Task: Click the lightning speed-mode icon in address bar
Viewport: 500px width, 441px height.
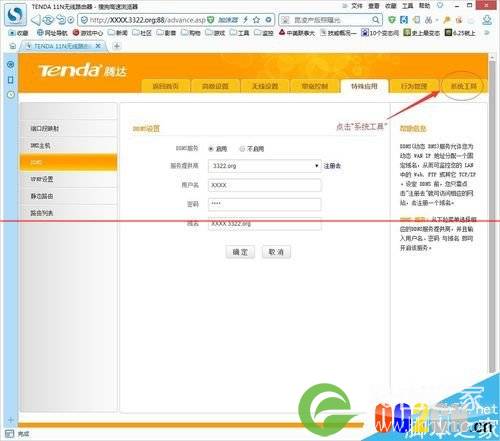Action: tap(246, 20)
